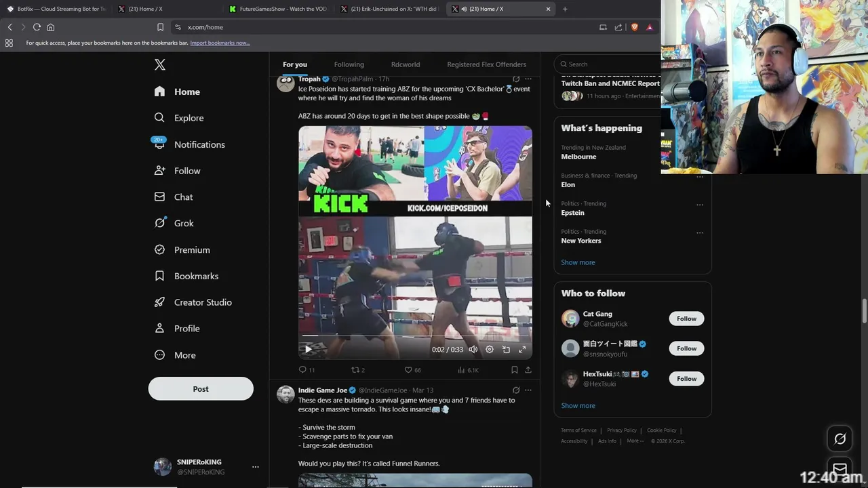Screen dimensions: 868x488
Task: Click the Post button
Action: click(201, 389)
